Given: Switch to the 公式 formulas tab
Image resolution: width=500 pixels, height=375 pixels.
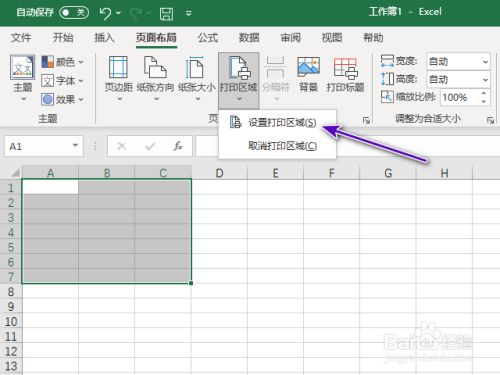Looking at the screenshot, I should click(x=208, y=38).
